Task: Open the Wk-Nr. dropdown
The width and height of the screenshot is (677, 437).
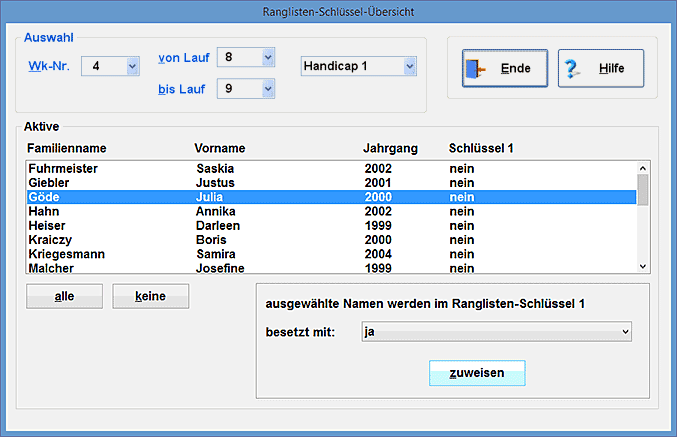Action: click(x=132, y=67)
